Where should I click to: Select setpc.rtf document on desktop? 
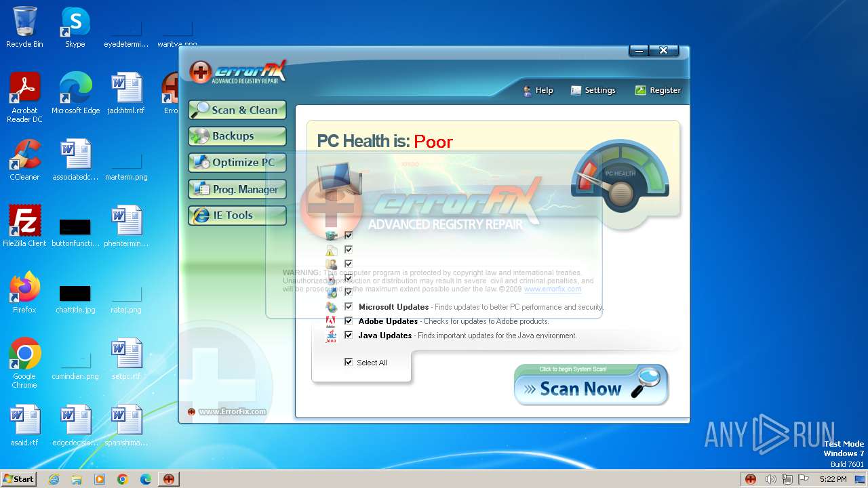coord(126,359)
